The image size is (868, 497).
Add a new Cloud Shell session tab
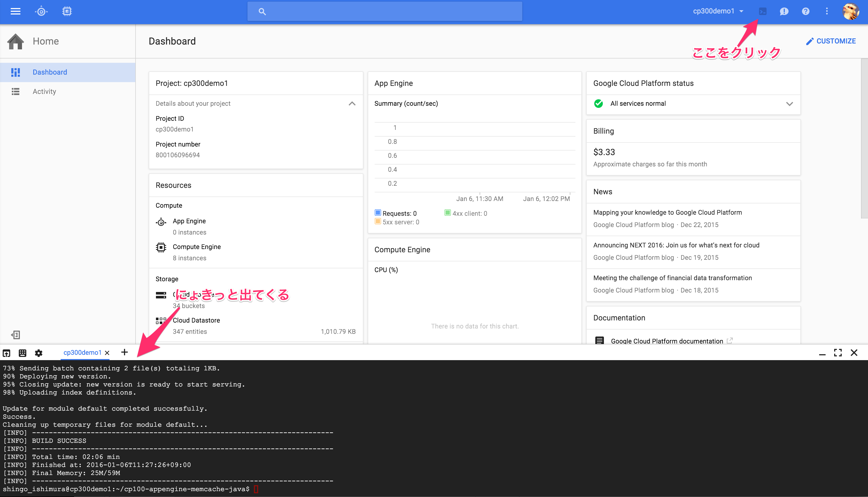[x=125, y=352]
